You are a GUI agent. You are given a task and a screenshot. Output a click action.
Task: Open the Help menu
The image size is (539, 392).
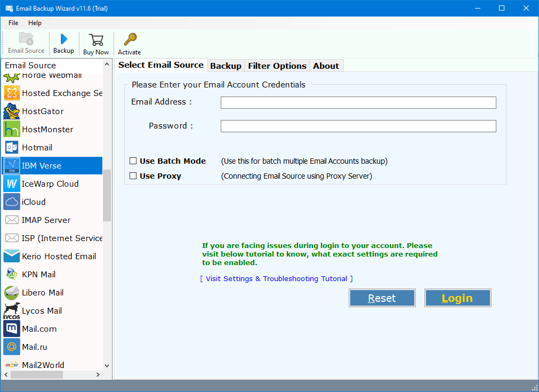pos(35,23)
